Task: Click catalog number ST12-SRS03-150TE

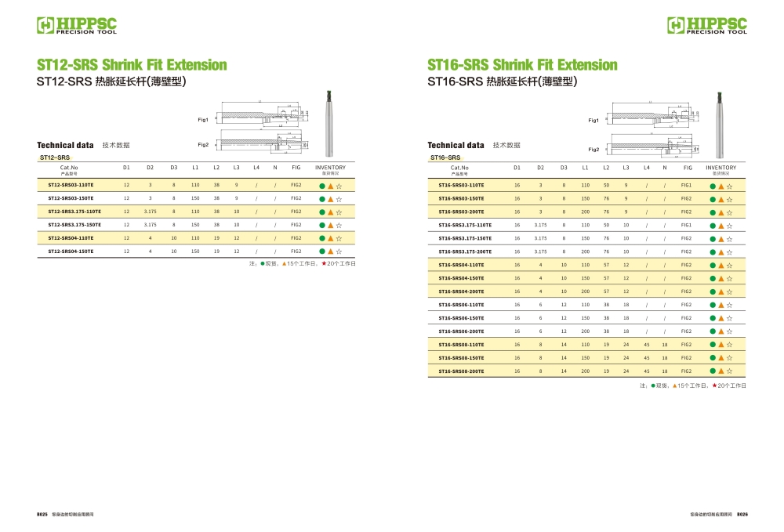Action: 71,198
